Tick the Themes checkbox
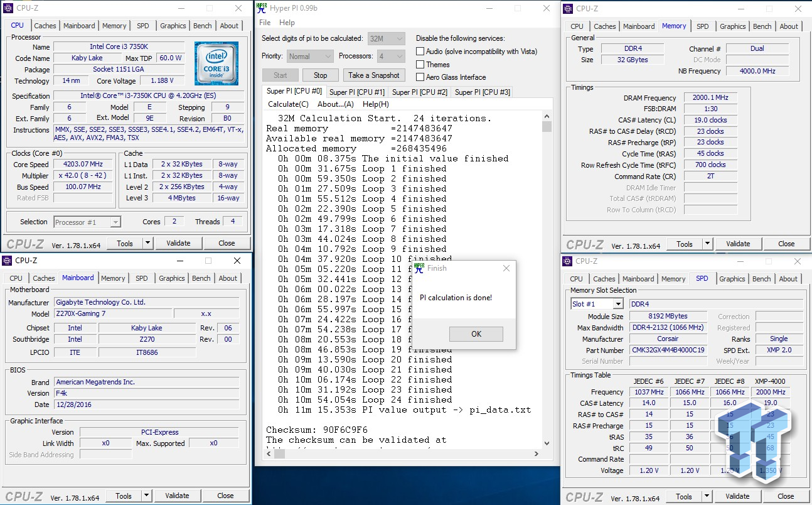The height and width of the screenshot is (505, 812). (x=420, y=65)
